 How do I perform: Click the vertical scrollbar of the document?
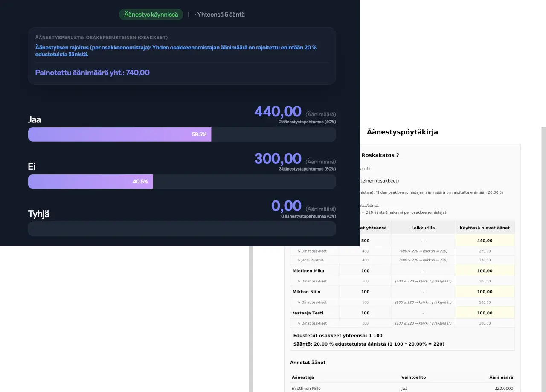pos(543,256)
